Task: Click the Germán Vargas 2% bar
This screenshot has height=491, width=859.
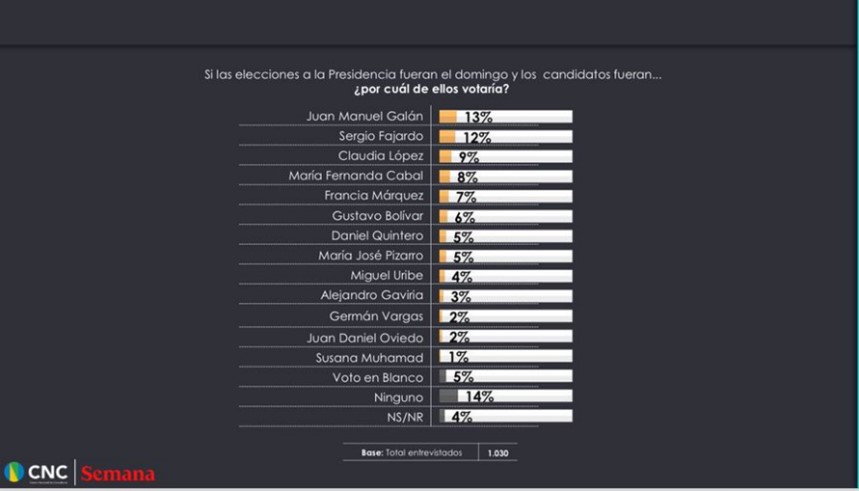Action: click(x=440, y=316)
